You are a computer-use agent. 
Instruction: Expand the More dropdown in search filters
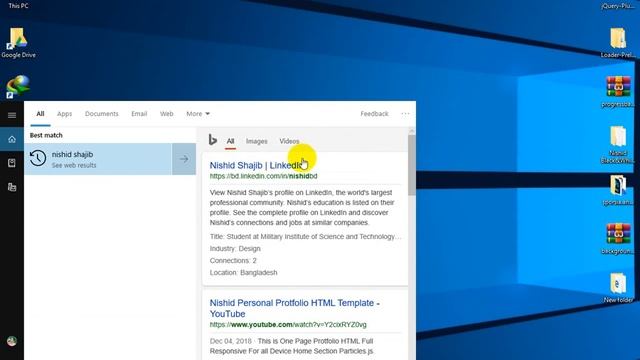point(198,114)
